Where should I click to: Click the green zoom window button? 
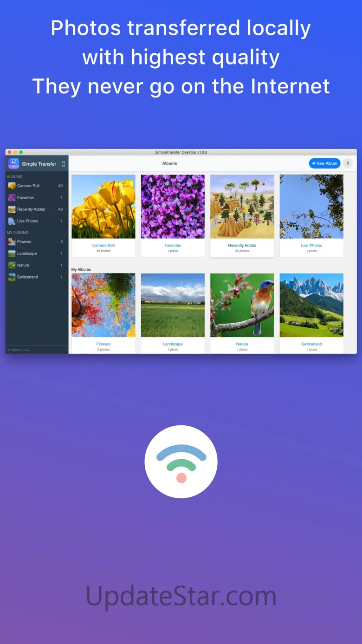click(21, 152)
